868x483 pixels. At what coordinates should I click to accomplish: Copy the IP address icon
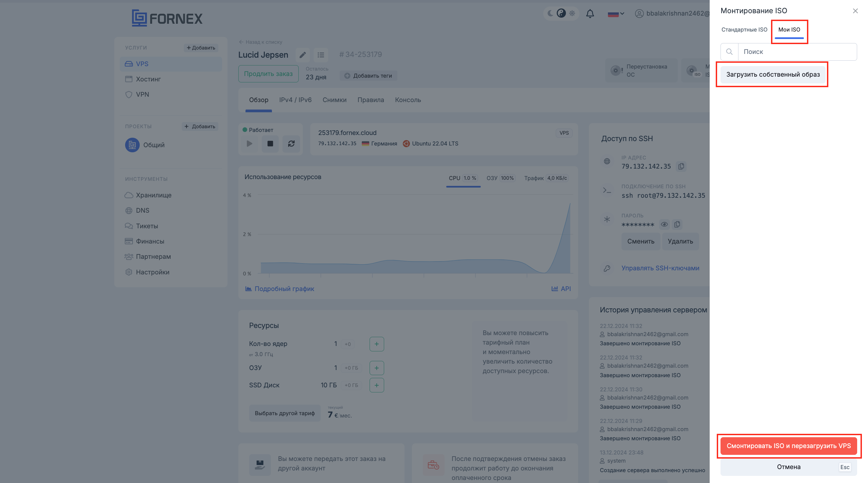(x=681, y=166)
